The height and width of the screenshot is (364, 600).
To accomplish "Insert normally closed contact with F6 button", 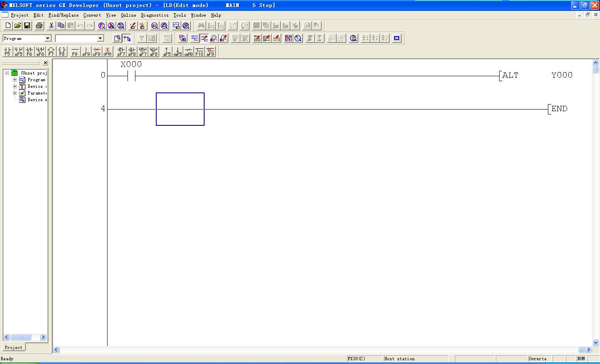I will tap(29, 51).
